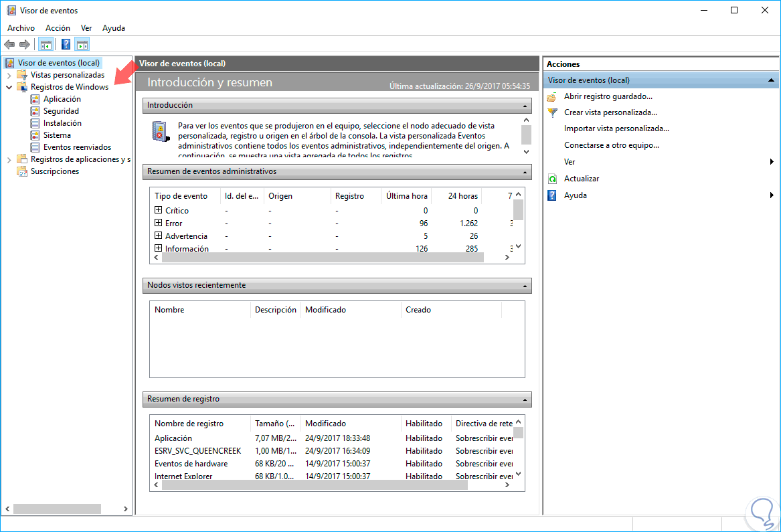Expand the Crítico event type row
Image resolution: width=781 pixels, height=532 pixels.
click(158, 210)
